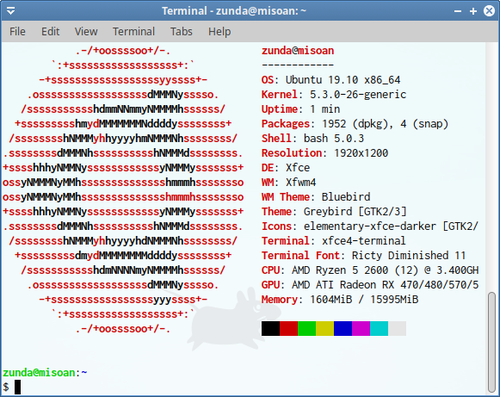Click the 'Uptime: 1 min' line
500x397 pixels.
[301, 109]
